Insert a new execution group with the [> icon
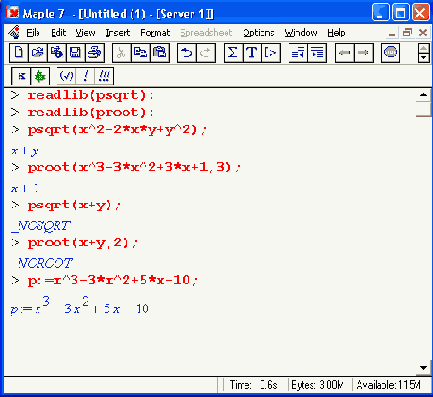This screenshot has width=433, height=397. click(x=271, y=53)
